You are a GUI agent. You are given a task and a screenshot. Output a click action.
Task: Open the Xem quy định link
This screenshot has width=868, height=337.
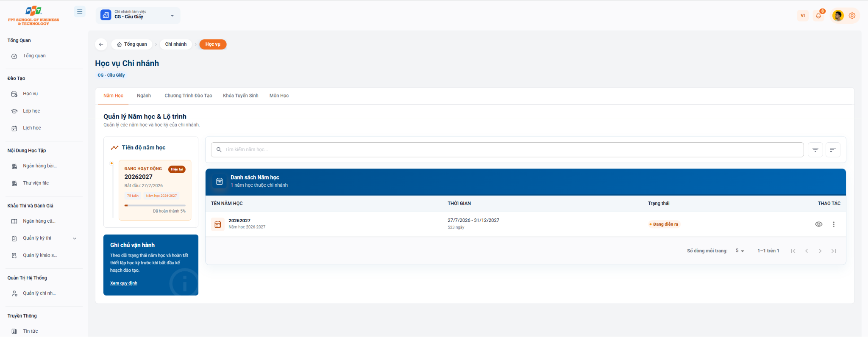coord(124,283)
